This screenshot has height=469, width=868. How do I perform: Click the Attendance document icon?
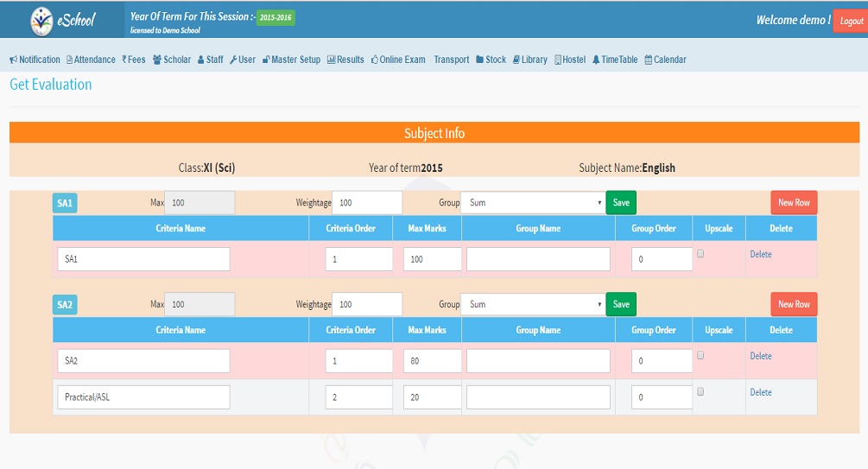coord(70,60)
